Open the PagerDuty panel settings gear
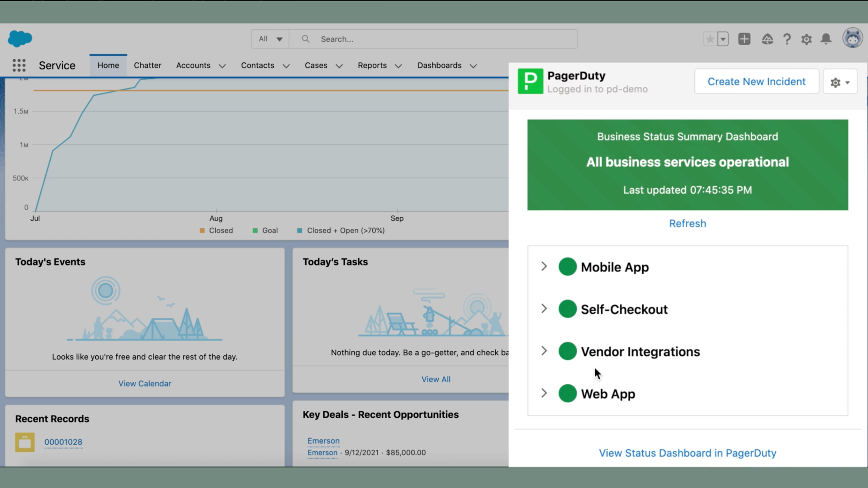 [840, 81]
